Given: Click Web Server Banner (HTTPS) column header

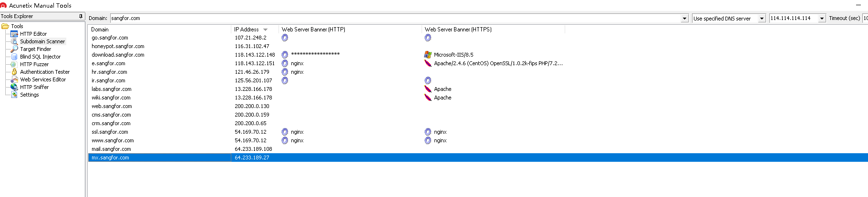Looking at the screenshot, I should pos(493,30).
